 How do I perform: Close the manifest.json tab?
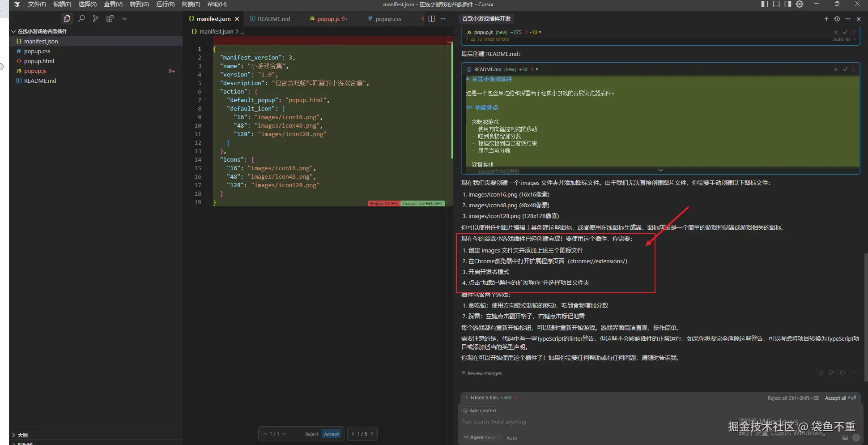point(237,19)
